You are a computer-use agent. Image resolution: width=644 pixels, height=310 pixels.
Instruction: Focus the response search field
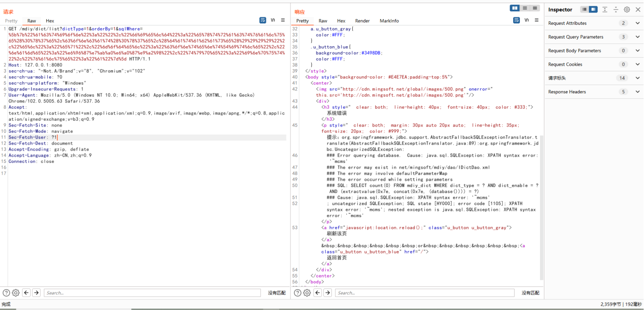click(425, 293)
